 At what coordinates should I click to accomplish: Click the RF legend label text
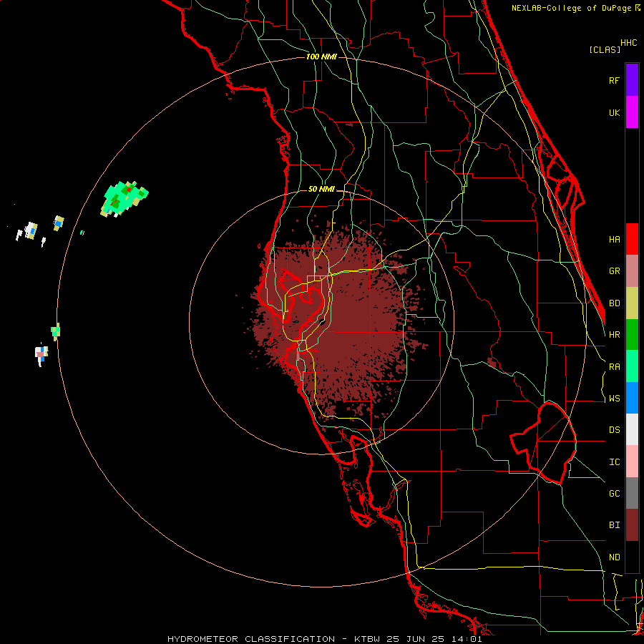(x=614, y=80)
